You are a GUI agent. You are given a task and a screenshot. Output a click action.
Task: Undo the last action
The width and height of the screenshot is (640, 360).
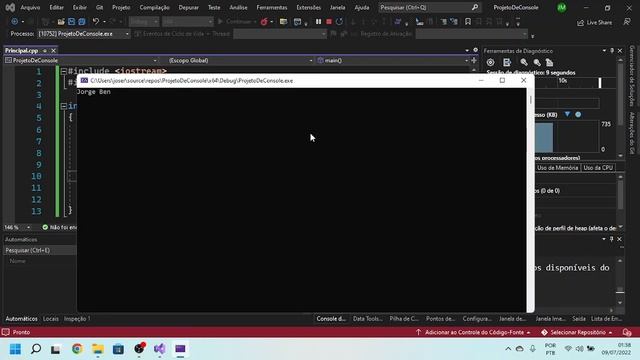(x=96, y=21)
